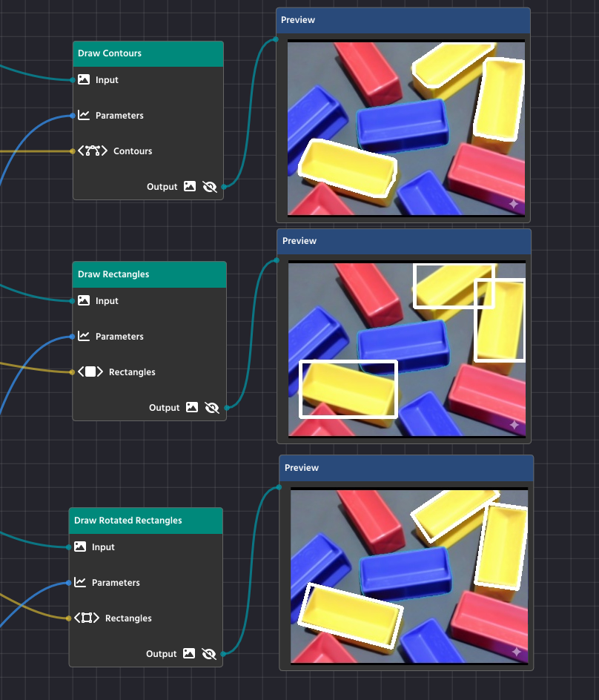Click the chart icon for Draw Contours Parameters
This screenshot has height=700, width=599.
click(x=84, y=115)
